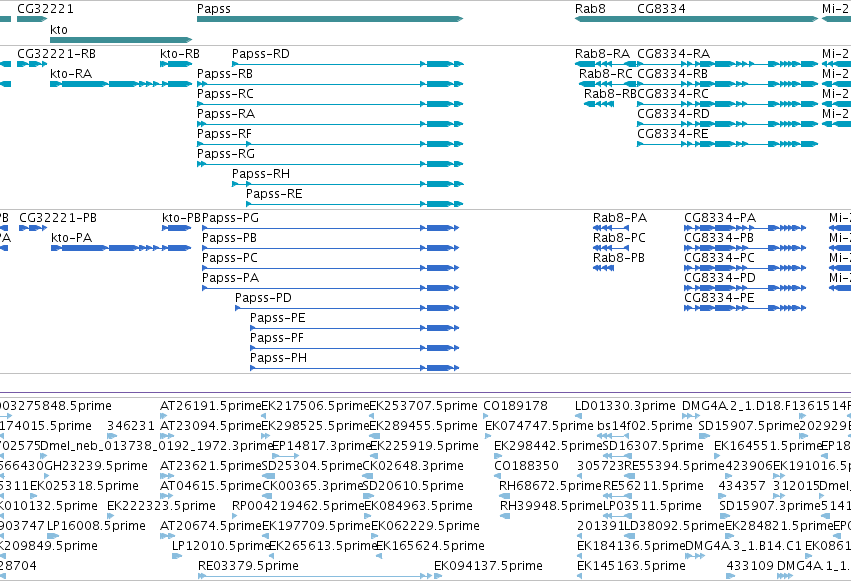851x581 pixels.
Task: Select the kto-PB protein label
Action: 181,218
